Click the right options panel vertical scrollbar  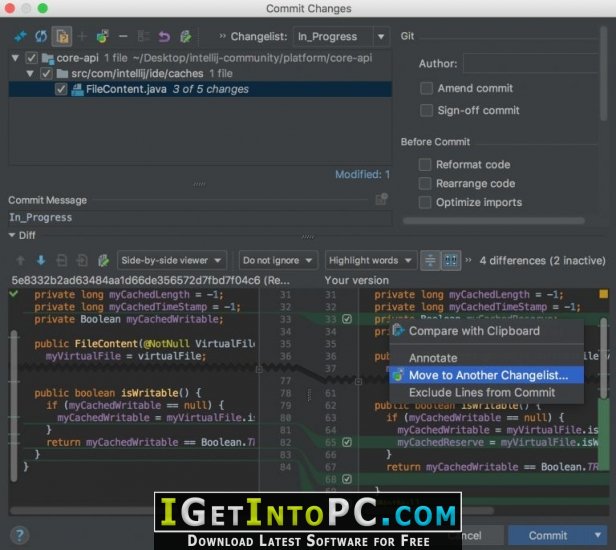[x=603, y=73]
